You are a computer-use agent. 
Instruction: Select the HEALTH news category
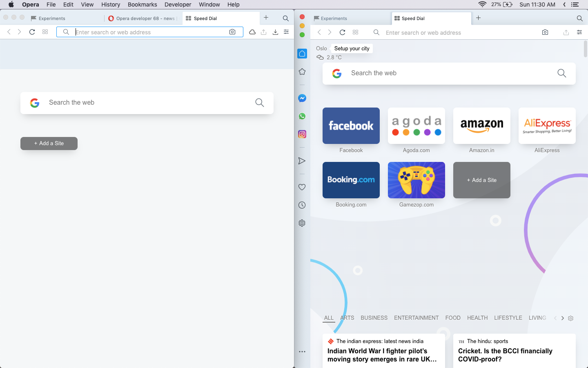click(477, 318)
